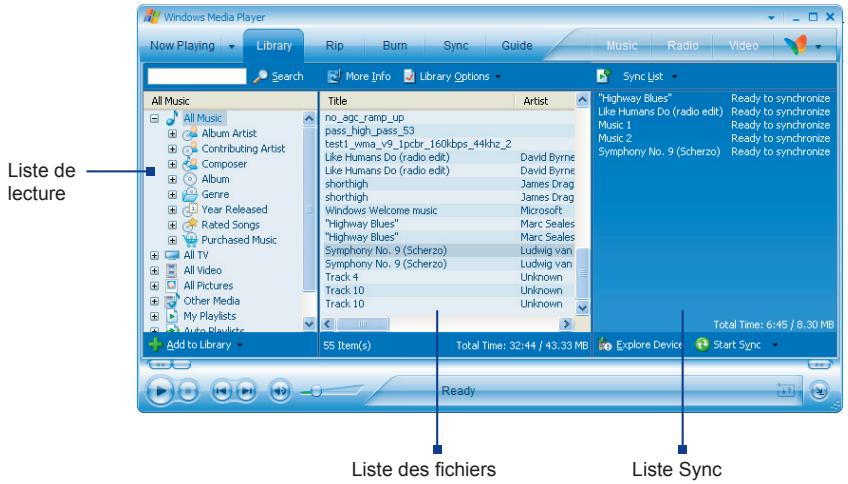The image size is (848, 484).
Task: Click the Rated Songs star icon
Action: pos(190,224)
